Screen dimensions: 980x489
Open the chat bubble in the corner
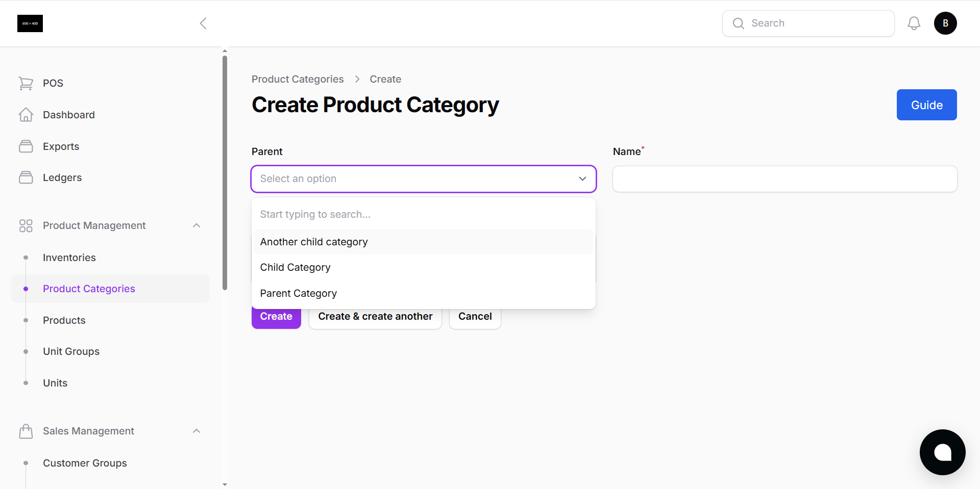tap(942, 452)
